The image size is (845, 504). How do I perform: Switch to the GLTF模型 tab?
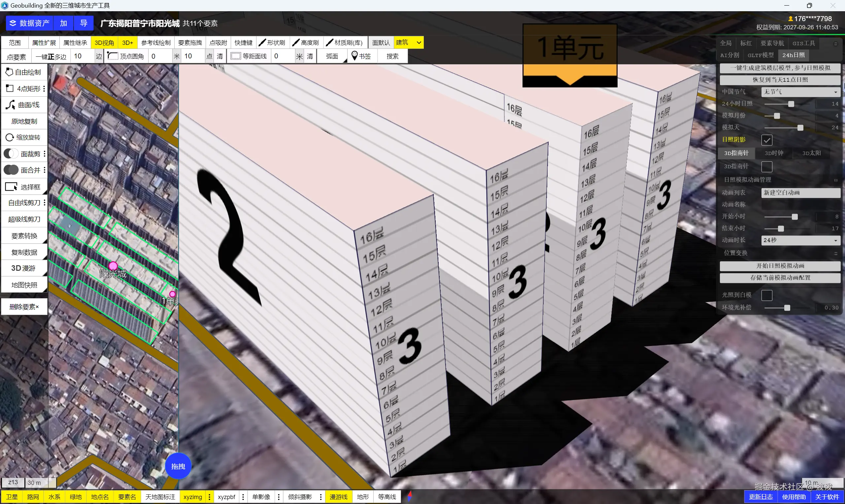click(x=760, y=55)
